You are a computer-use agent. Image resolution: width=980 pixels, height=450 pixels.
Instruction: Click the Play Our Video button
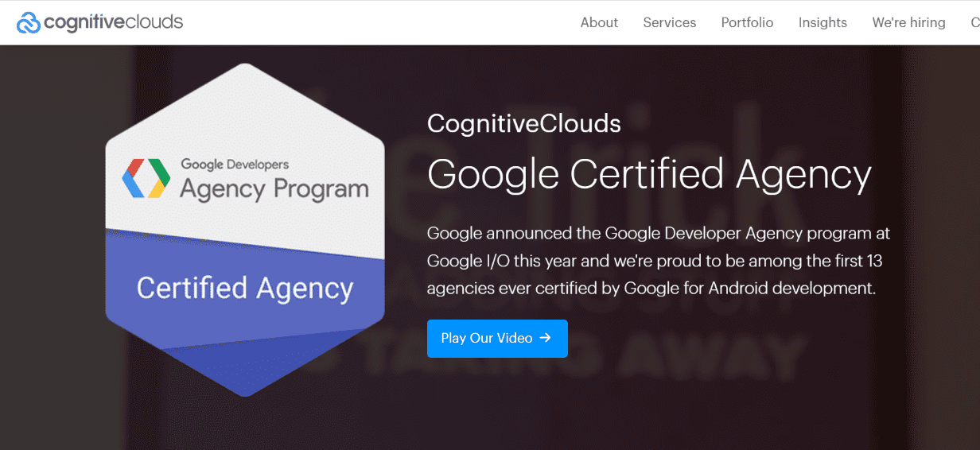tap(497, 338)
